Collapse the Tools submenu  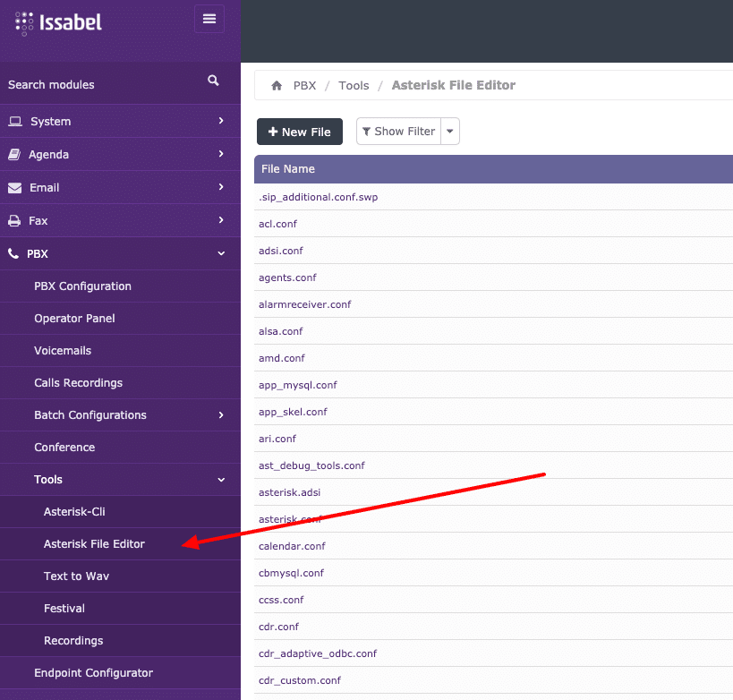coord(221,480)
